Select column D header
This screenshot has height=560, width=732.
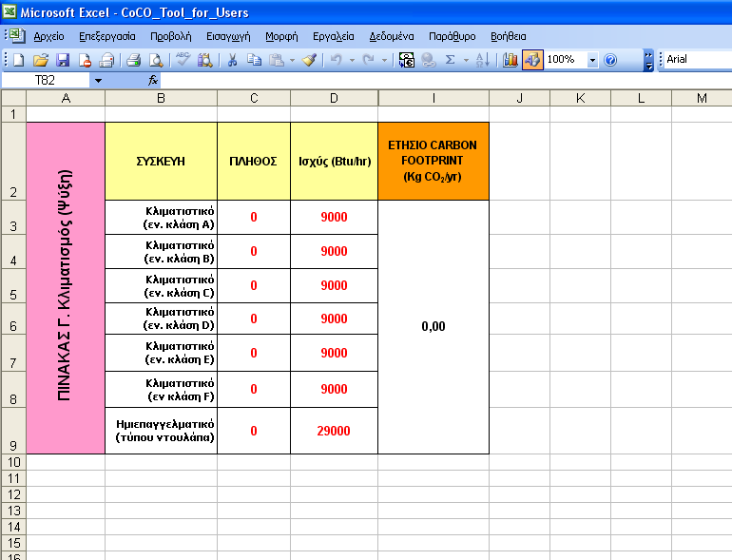(334, 98)
